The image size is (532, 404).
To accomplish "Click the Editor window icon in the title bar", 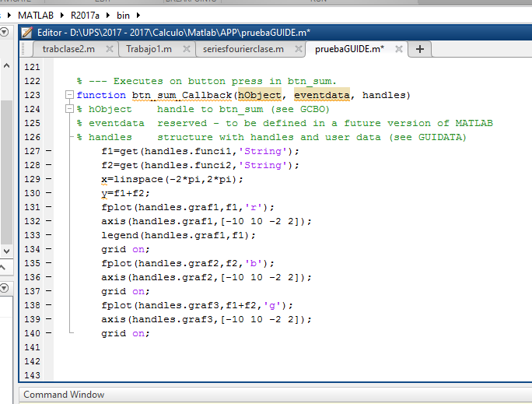I will coord(27,32).
